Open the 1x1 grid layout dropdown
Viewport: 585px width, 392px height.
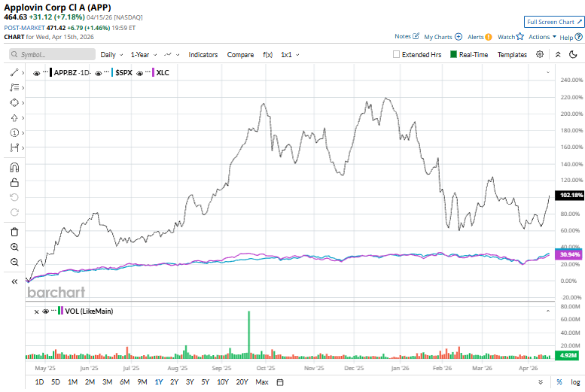pyautogui.click(x=290, y=54)
